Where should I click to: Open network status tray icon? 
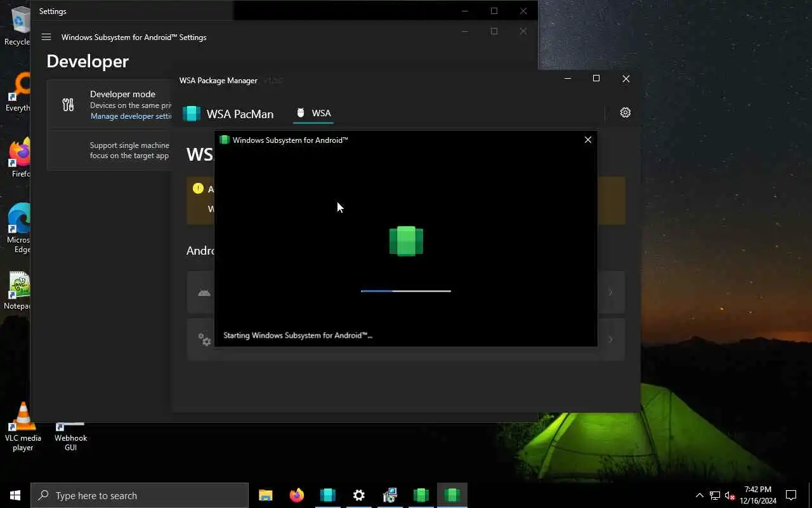714,495
